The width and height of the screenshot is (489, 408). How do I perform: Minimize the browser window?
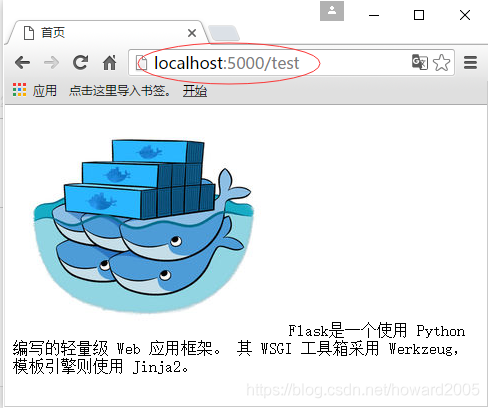(x=374, y=15)
